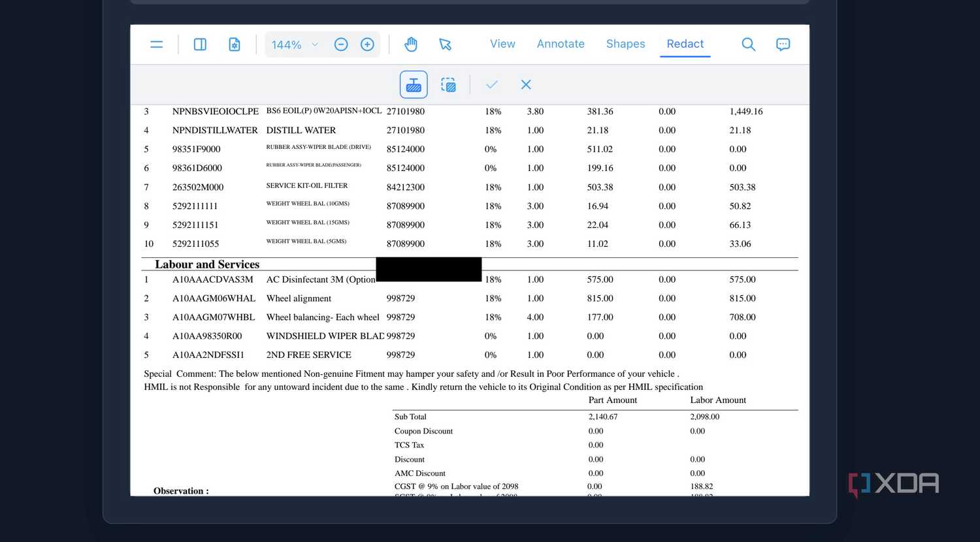
Task: Open the search magnifier
Action: (x=749, y=44)
